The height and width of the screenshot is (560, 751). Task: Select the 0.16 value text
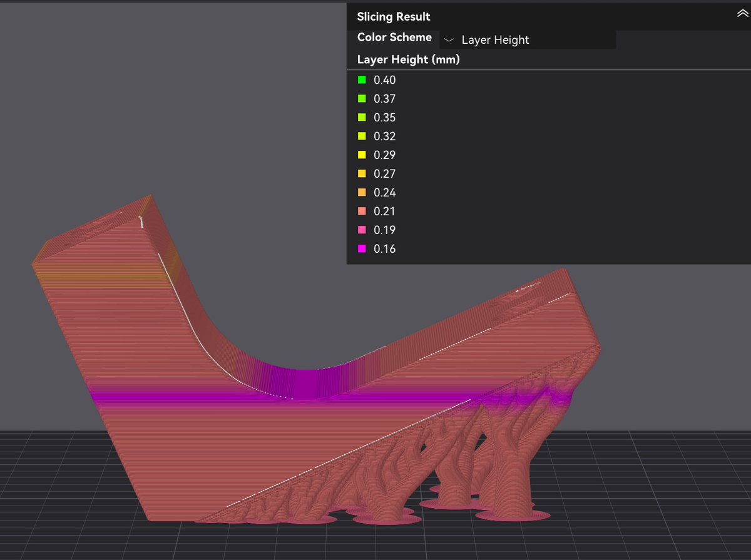(x=384, y=249)
